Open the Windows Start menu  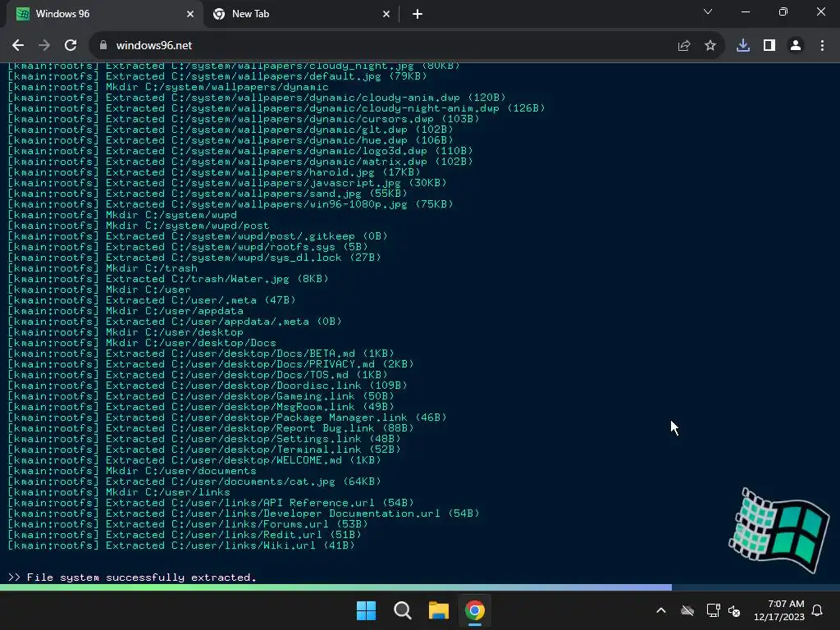coord(367,610)
